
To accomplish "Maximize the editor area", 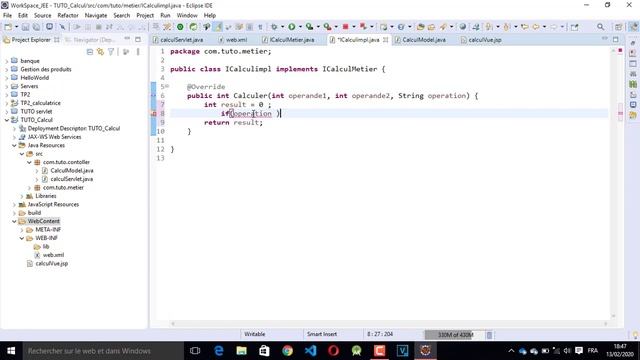I will tap(616, 40).
